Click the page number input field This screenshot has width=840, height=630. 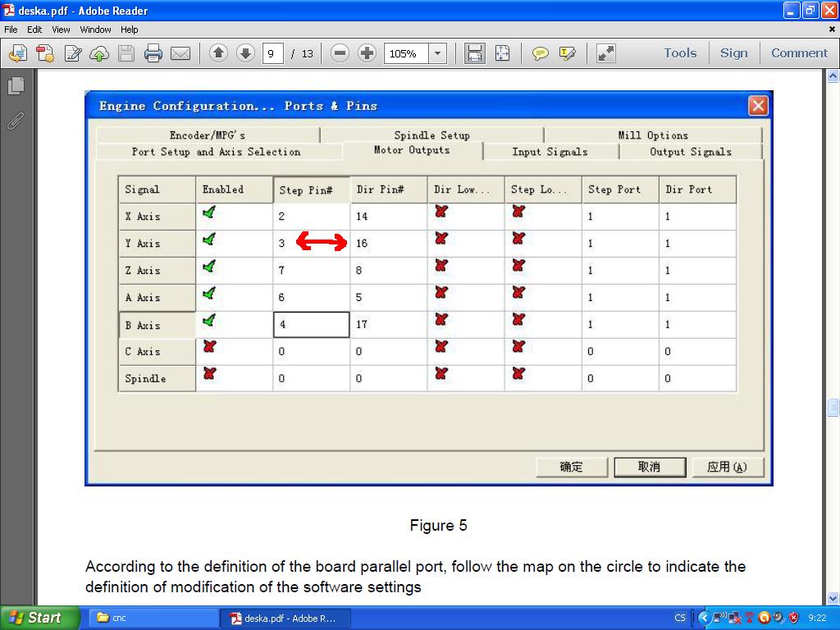click(273, 53)
